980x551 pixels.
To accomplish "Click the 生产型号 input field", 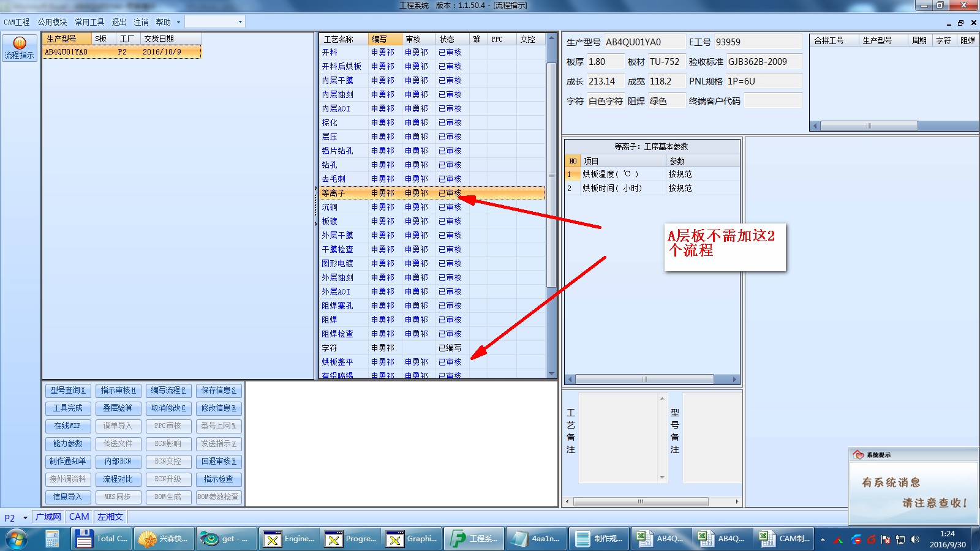I will [644, 42].
